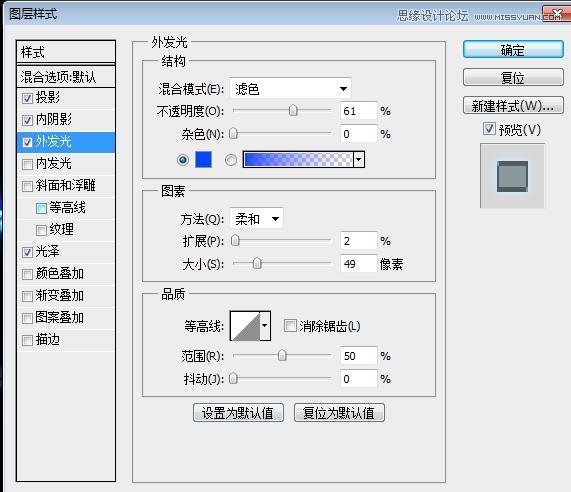Toggle the 光泽 checkbox

27,252
